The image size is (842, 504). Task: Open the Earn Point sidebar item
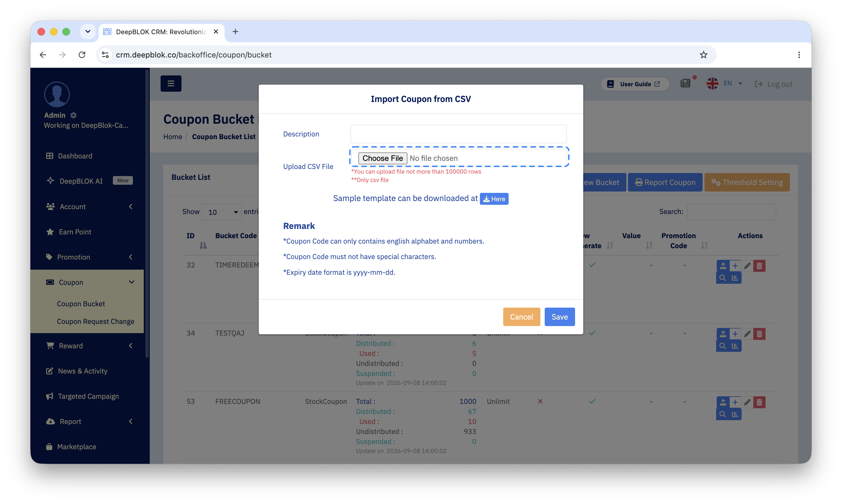point(75,232)
